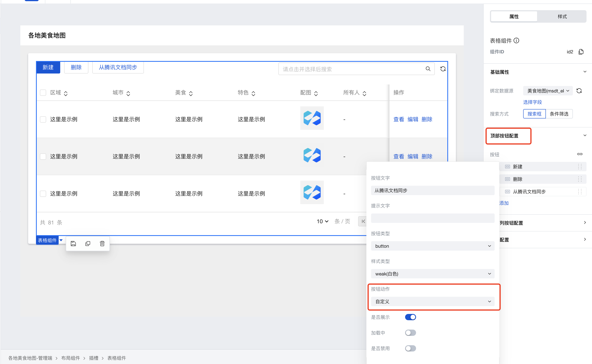
Task: Open the rows-per-page selector showing 10
Action: pyautogui.click(x=322, y=221)
